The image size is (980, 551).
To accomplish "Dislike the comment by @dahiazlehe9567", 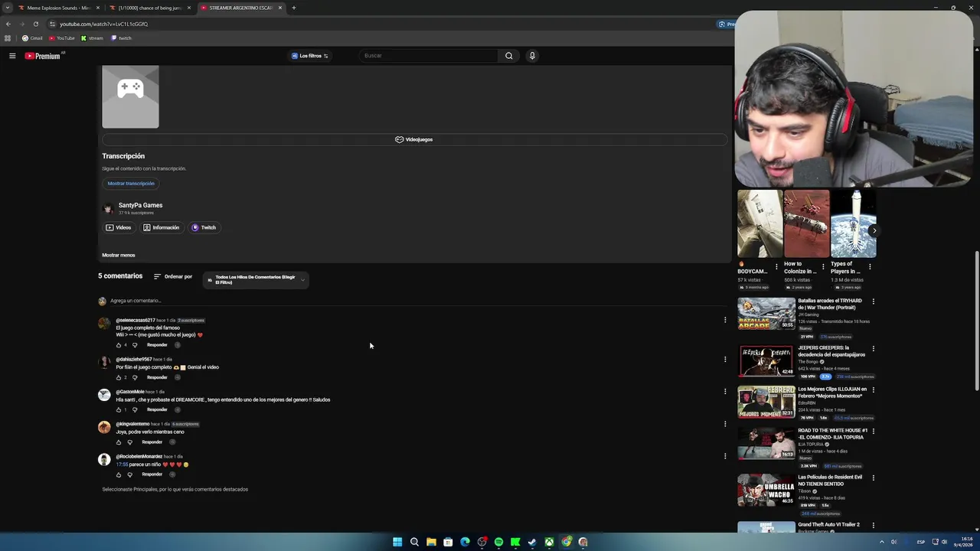I will click(135, 377).
